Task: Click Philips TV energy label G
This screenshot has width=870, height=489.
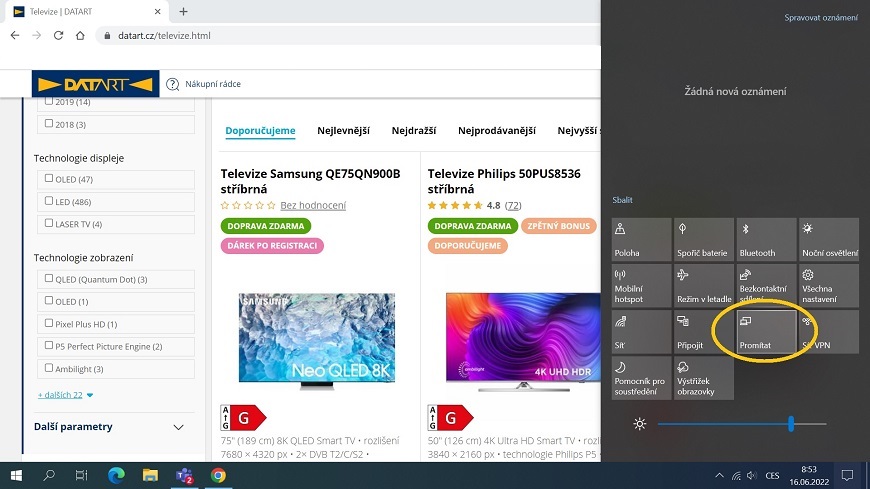Action: (450, 417)
